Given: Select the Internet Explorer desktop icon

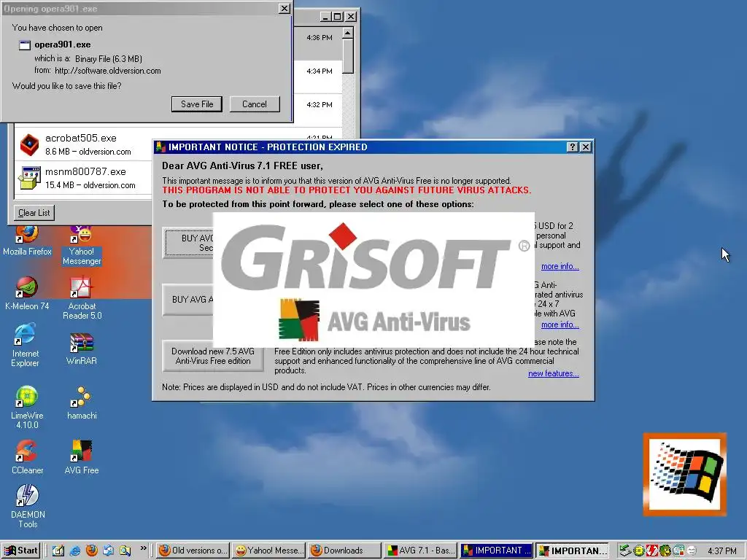Looking at the screenshot, I should (26, 345).
